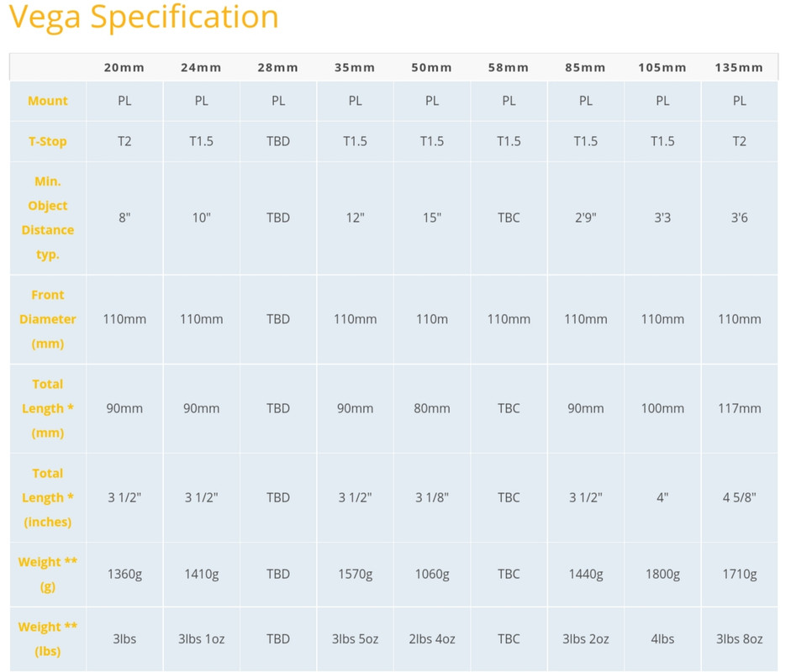Click the 3lbs 1oz weight cell
The image size is (791, 672).
pyautogui.click(x=201, y=638)
